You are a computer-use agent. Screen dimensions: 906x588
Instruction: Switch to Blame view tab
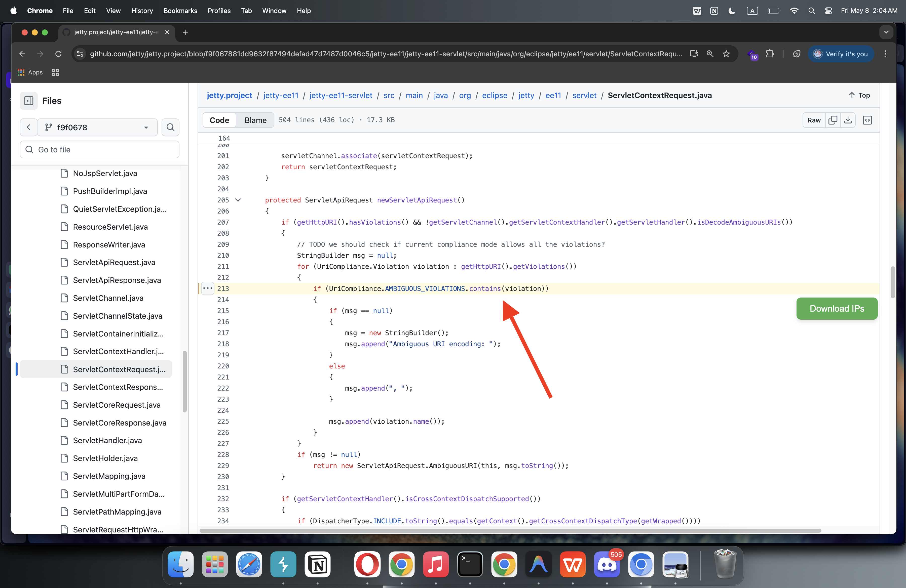coord(255,120)
